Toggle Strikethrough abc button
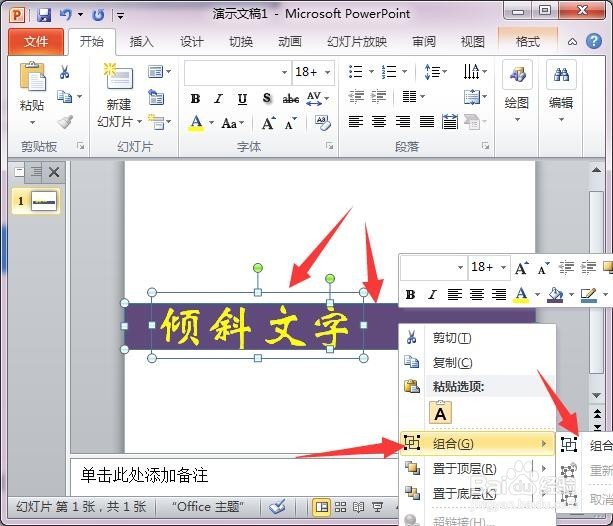Viewport: 613px width, 526px height. pyautogui.click(x=291, y=99)
